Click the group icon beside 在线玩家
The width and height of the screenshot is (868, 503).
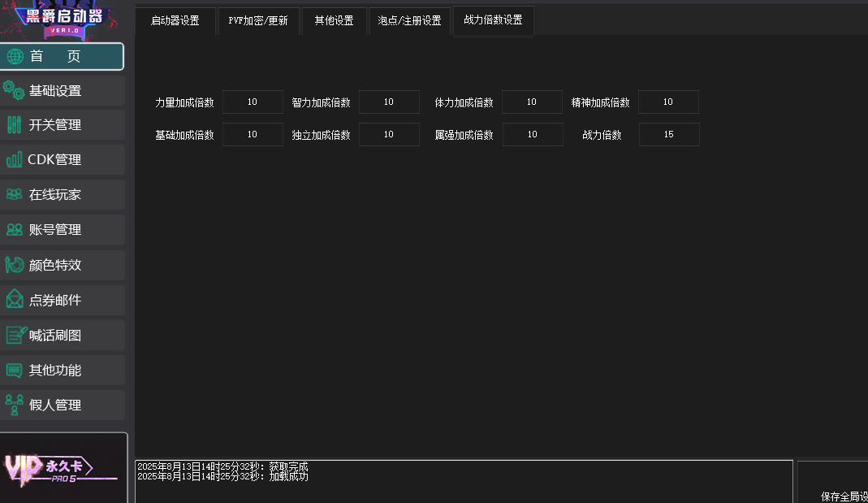tap(14, 195)
